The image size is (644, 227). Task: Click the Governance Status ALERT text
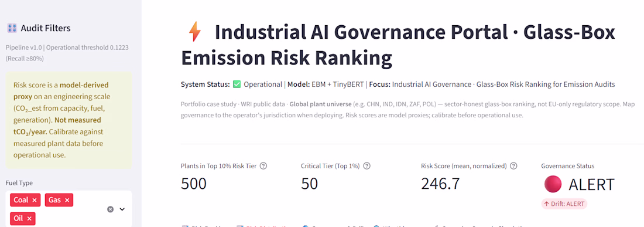(591, 185)
